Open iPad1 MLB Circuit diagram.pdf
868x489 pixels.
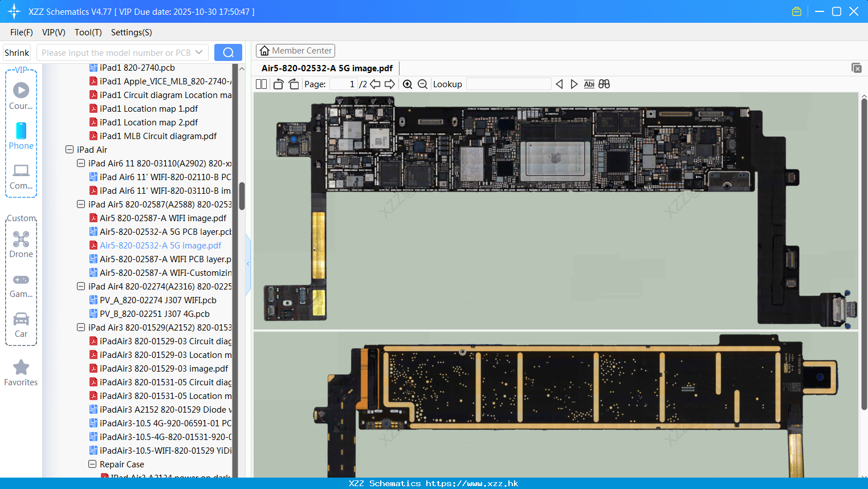tap(158, 136)
